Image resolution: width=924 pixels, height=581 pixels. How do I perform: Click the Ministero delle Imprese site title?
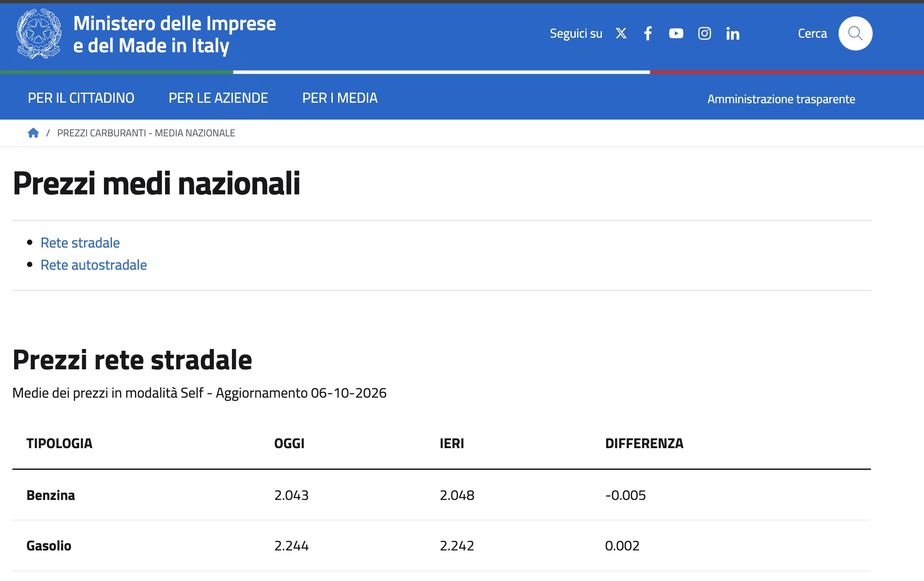[174, 35]
